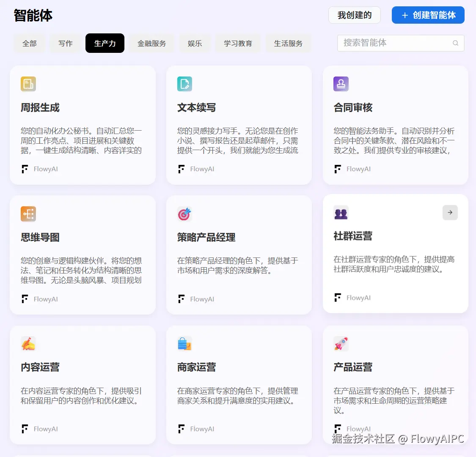This screenshot has width=476, height=457.
Task: Click the 创建智能体 button
Action: (428, 15)
